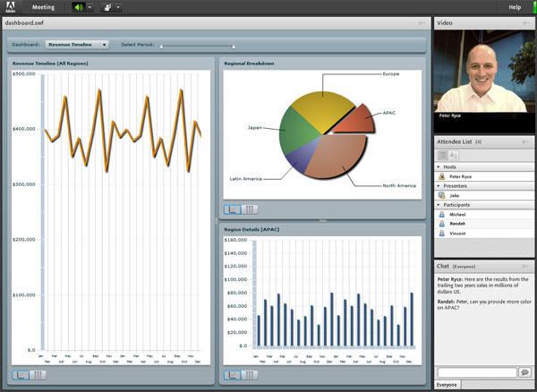537x392 pixels.
Task: Open the Meeting menu
Action: tap(43, 7)
